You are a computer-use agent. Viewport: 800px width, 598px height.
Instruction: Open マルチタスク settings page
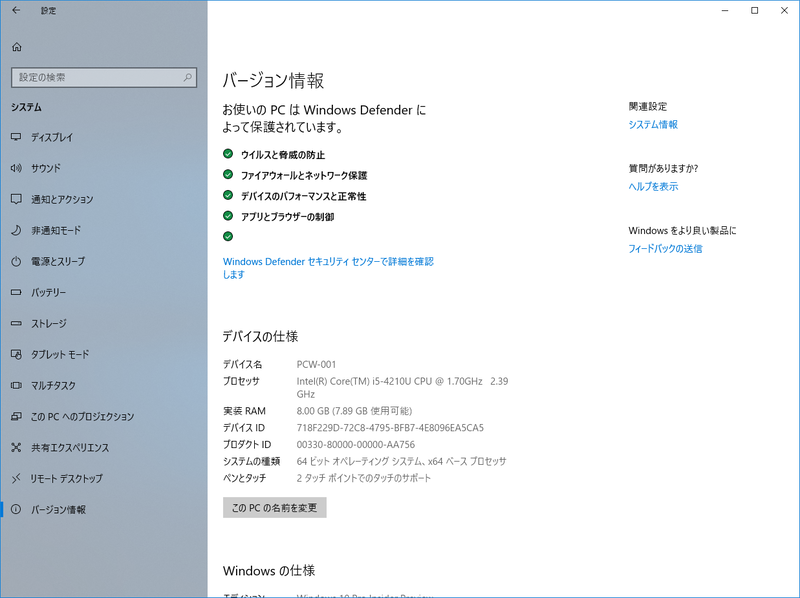click(104, 385)
